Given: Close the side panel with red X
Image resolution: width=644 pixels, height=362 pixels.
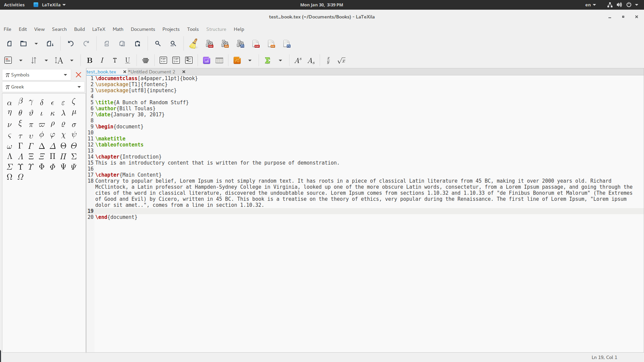Looking at the screenshot, I should 78,75.
